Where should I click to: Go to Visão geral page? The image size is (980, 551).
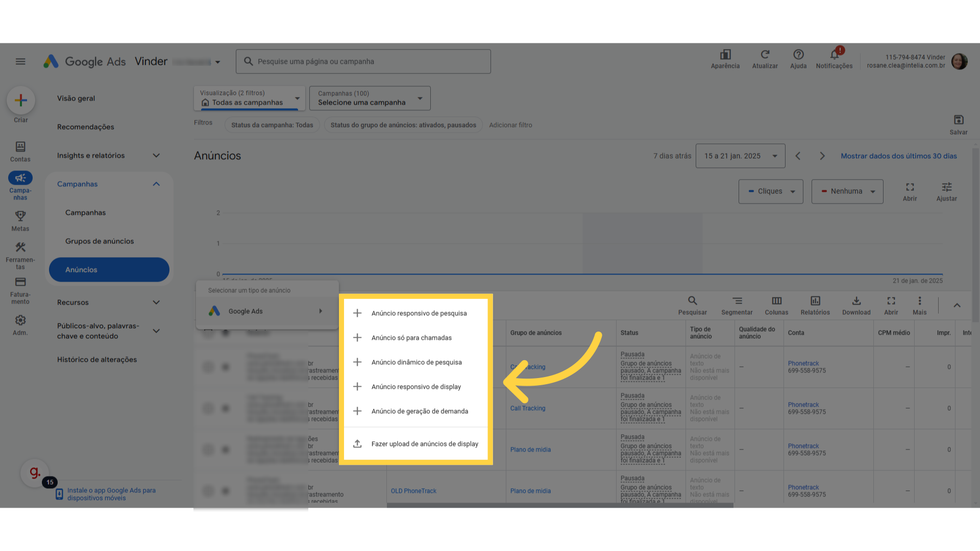(x=76, y=98)
